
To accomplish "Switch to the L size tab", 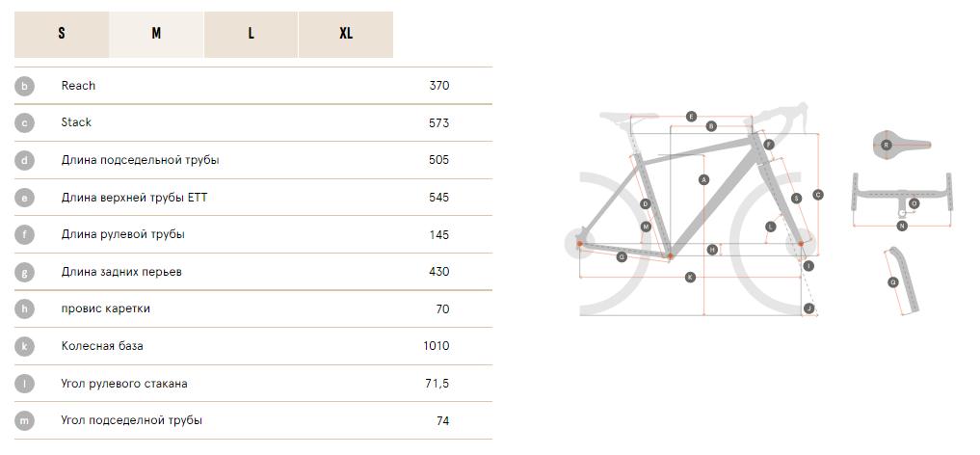I will coord(251,35).
